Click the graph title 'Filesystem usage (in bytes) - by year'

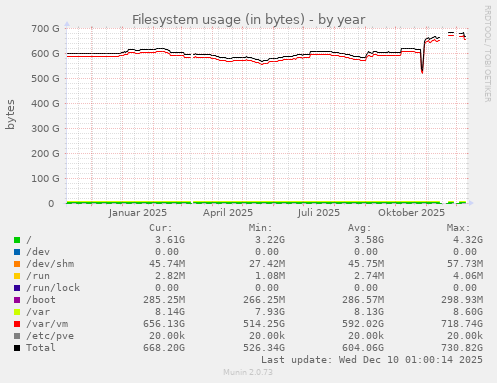(249, 20)
